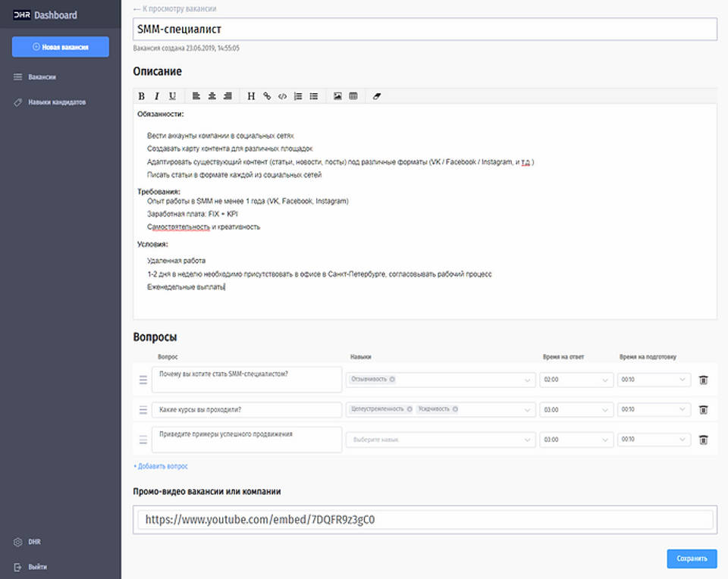The width and height of the screenshot is (728, 579).
Task: Toggle bold formatting in description editor
Action: [x=142, y=96]
